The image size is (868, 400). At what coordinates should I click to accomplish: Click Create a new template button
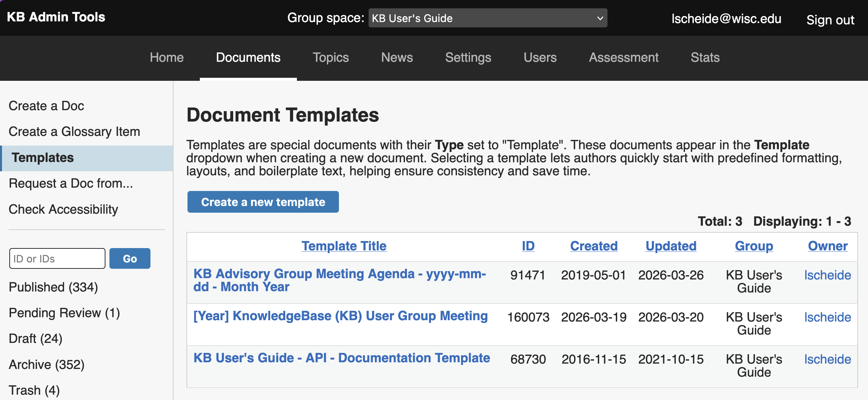263,202
